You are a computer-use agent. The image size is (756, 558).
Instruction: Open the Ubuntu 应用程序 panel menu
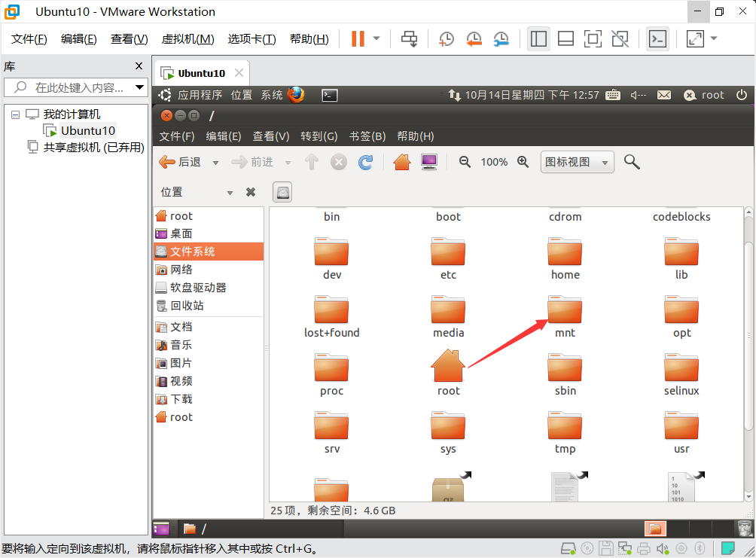coord(200,95)
